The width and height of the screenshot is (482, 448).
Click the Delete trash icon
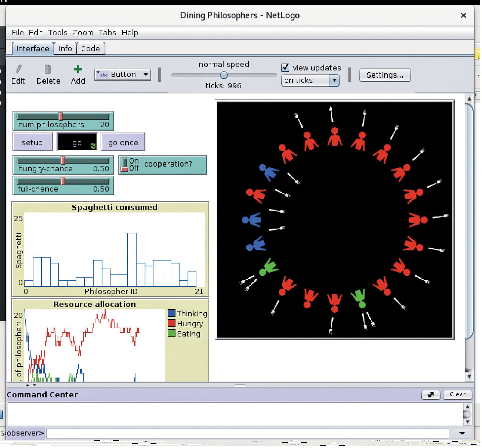48,70
